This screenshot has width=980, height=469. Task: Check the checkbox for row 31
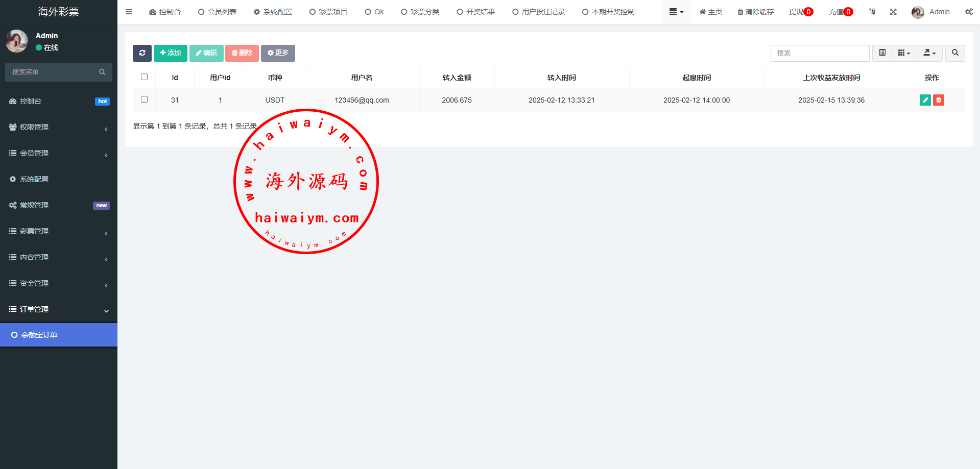pyautogui.click(x=144, y=100)
